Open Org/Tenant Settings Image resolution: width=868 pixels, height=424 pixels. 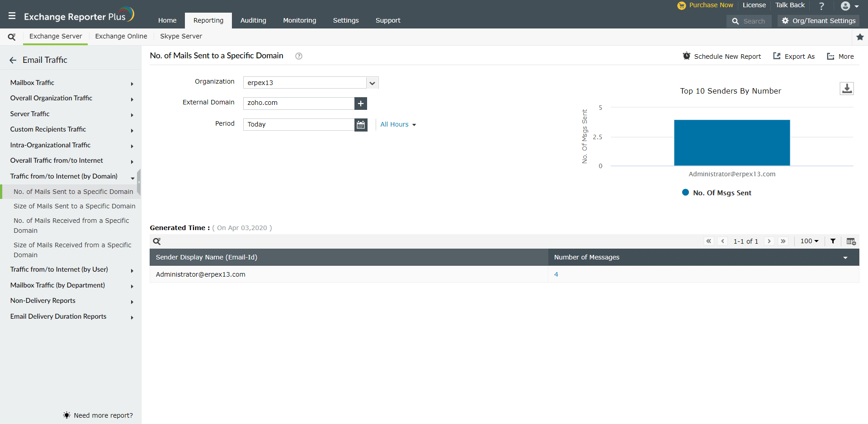(819, 21)
